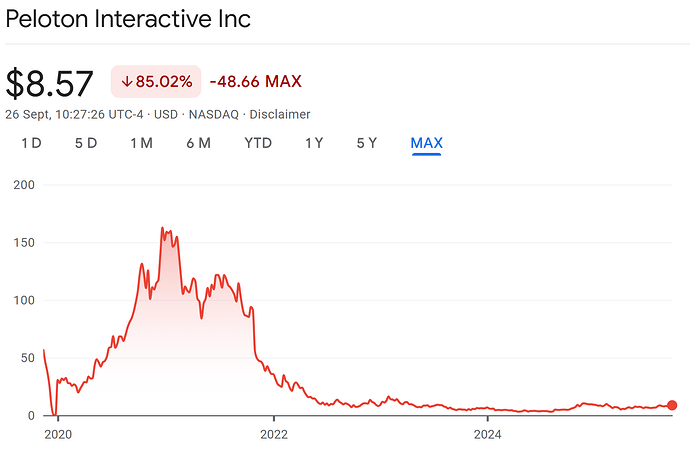Click the MAX range tab

(427, 143)
